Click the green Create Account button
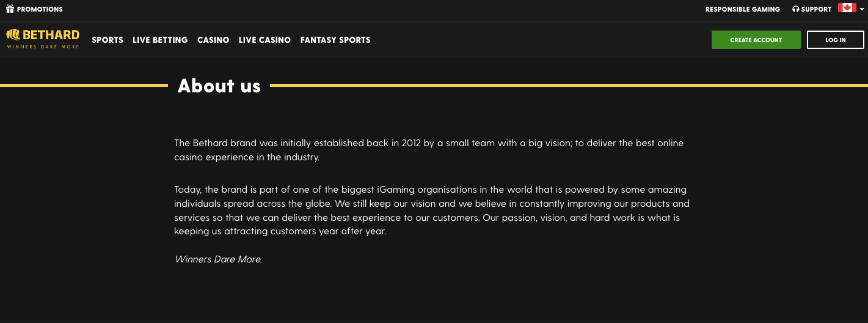 756,40
